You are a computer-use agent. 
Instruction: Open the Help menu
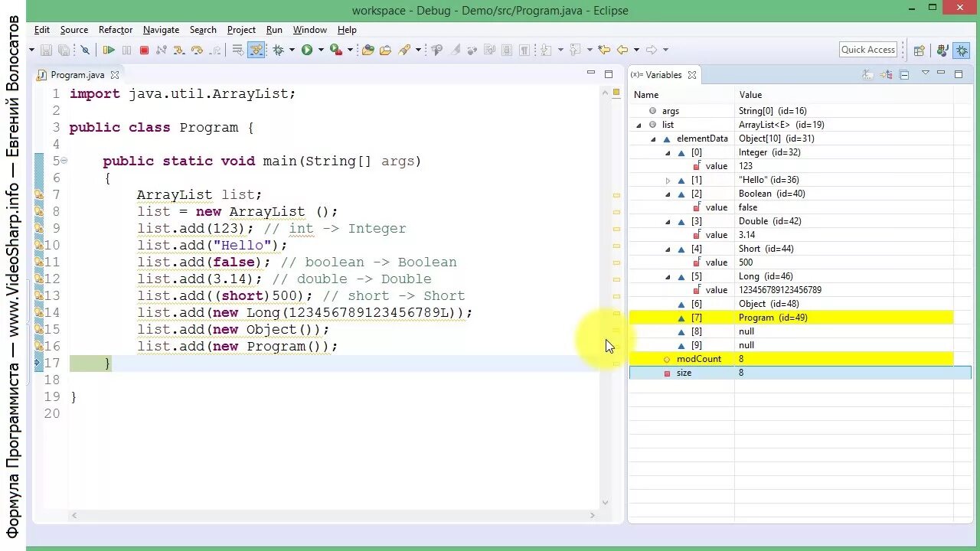[347, 30]
